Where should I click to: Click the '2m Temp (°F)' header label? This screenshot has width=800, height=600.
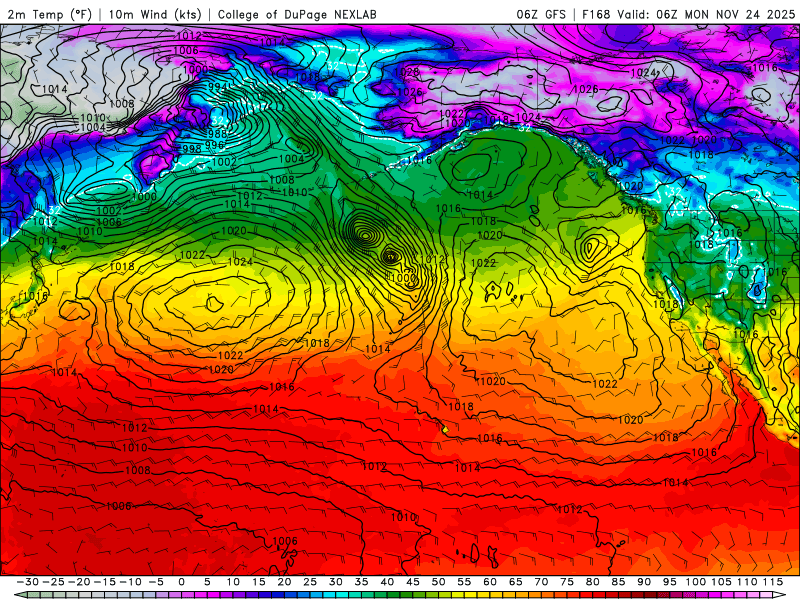click(x=49, y=14)
